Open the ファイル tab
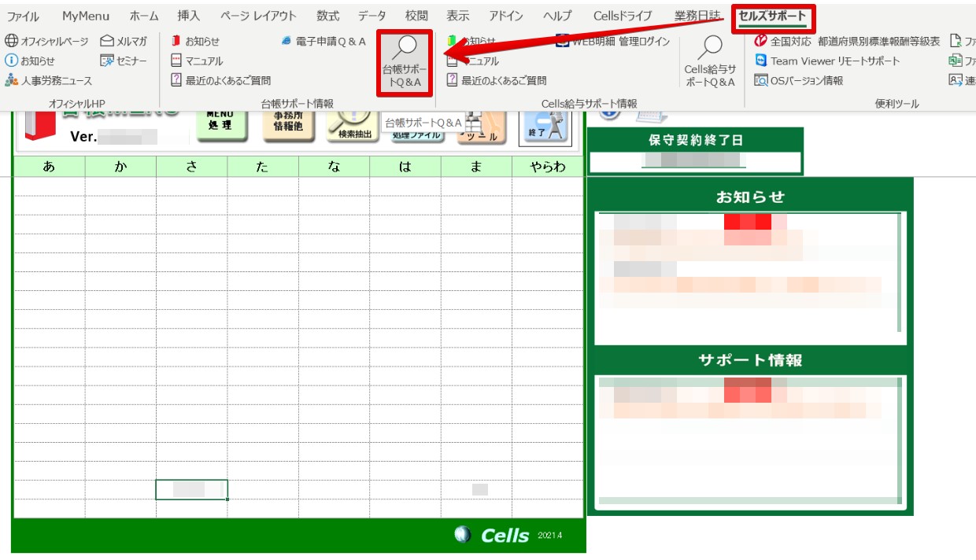The width and height of the screenshot is (976, 560). (x=23, y=16)
